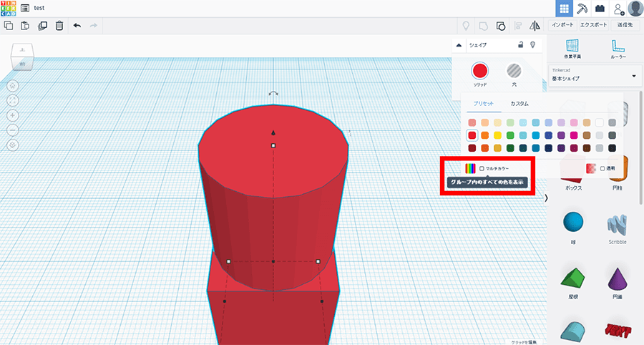Select the Ruler (ルーラー) tool

pyautogui.click(x=618, y=47)
